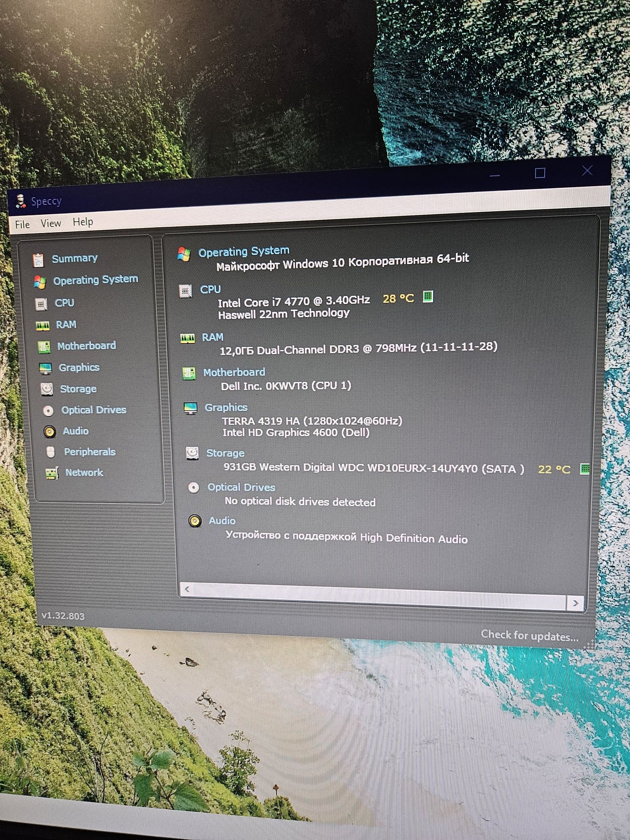Click the Network card icon in sidebar

coord(52,473)
